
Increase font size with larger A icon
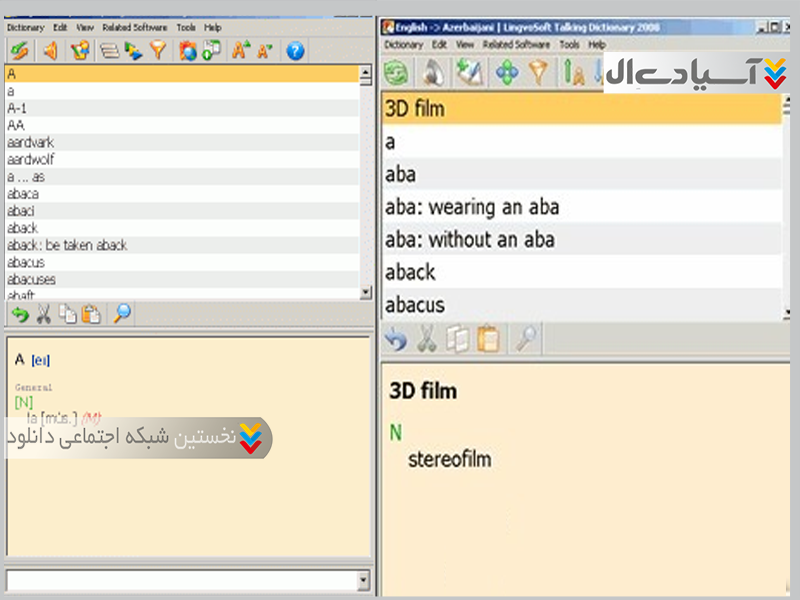240,51
